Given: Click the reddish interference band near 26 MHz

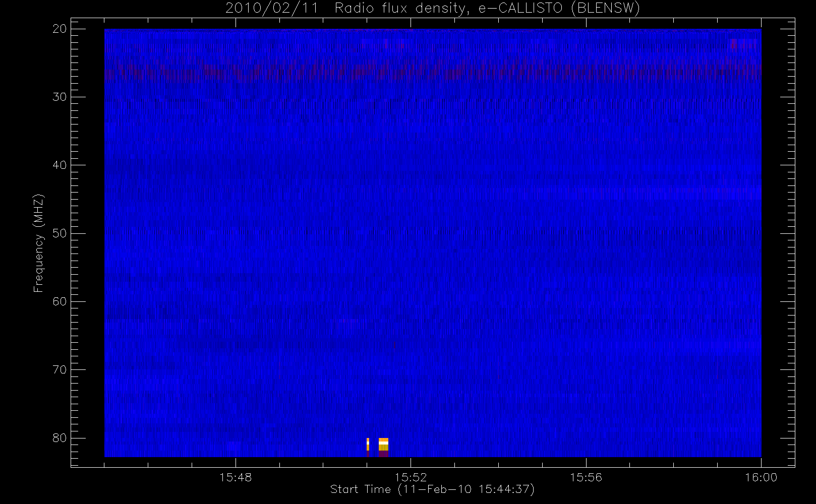Looking at the screenshot, I should pos(433,72).
